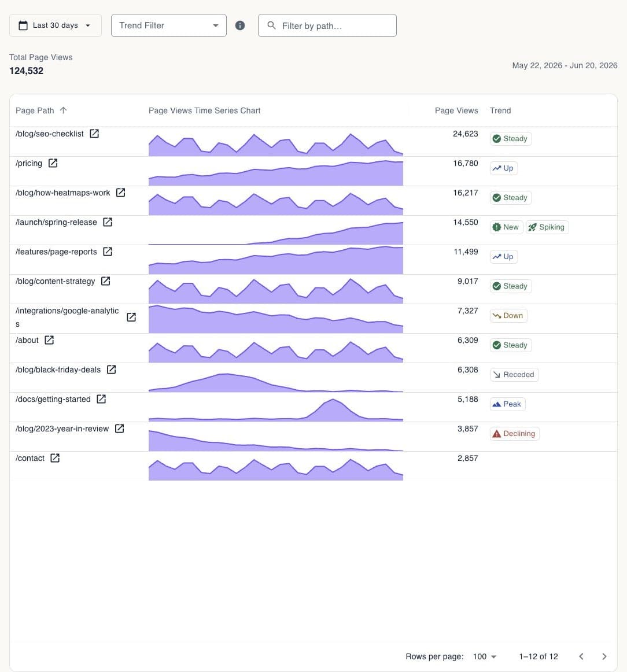Viewport: 627px width, 672px height.
Task: Click the sparkline chart for /blog/black-friday-deals
Action: (275, 382)
